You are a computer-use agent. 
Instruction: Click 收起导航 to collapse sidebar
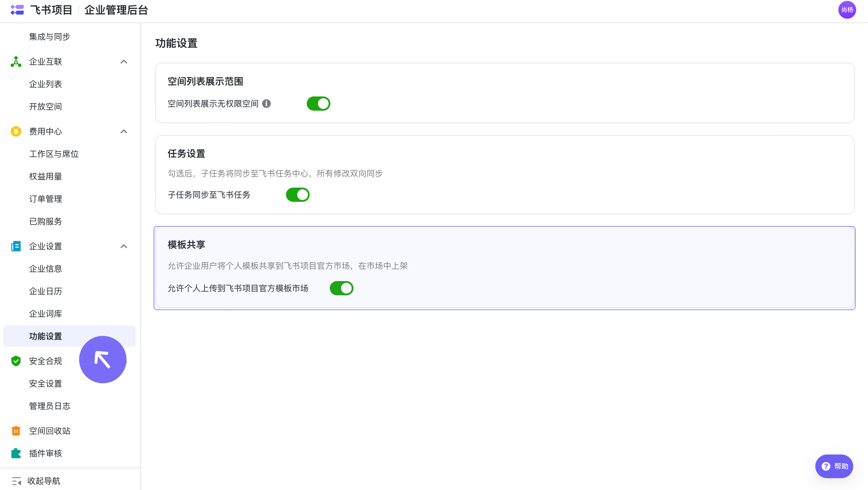coord(44,481)
